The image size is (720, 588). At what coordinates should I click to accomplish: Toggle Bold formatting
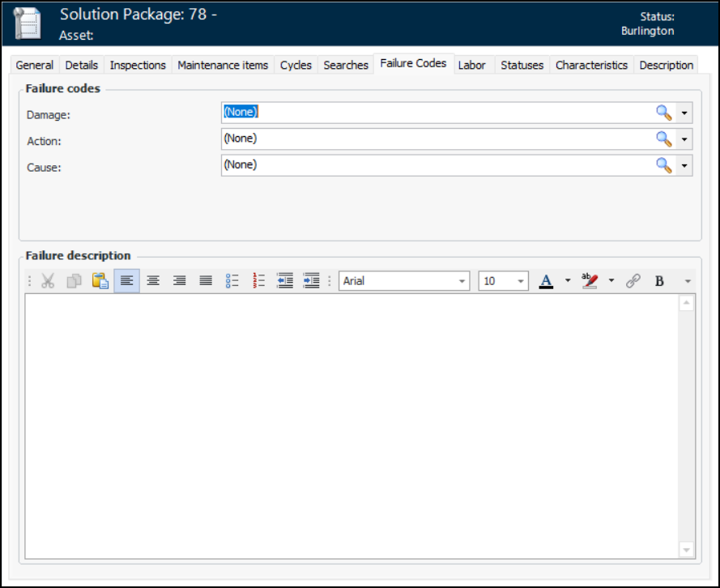(x=659, y=281)
